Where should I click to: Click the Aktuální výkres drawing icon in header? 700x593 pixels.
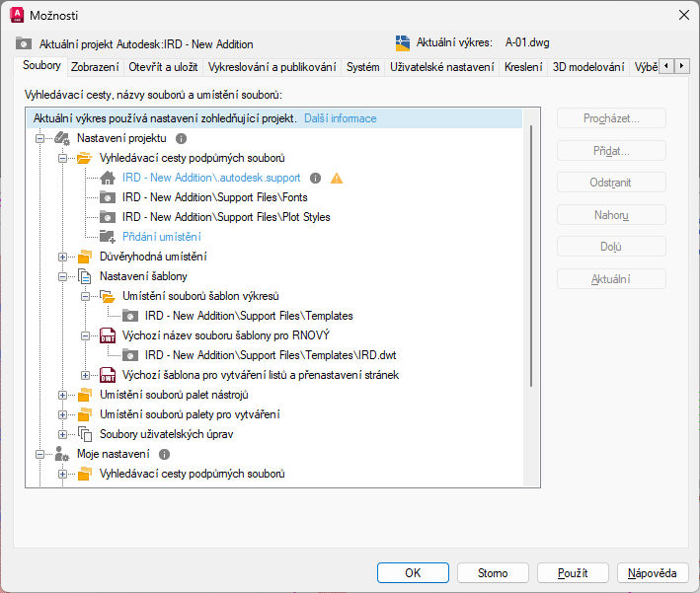pyautogui.click(x=403, y=42)
